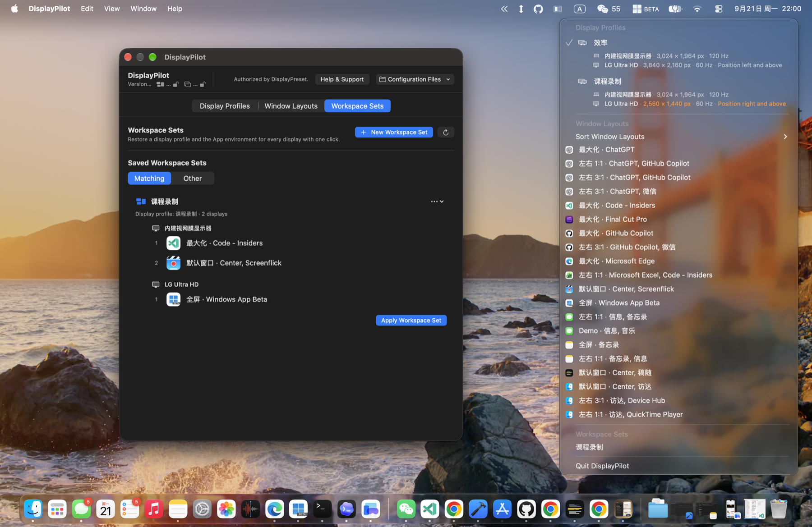
Task: Click the display profile icon next to Version
Action: pos(160,84)
